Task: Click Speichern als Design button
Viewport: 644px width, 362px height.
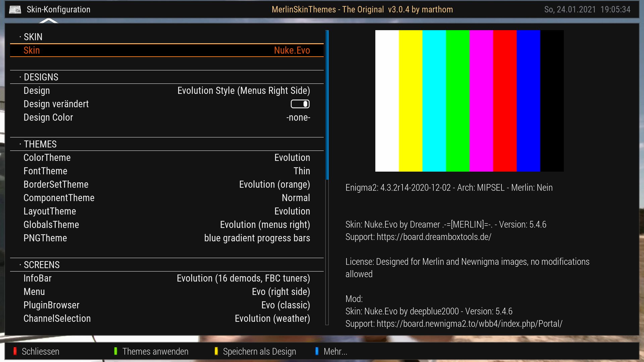Action: (260, 351)
